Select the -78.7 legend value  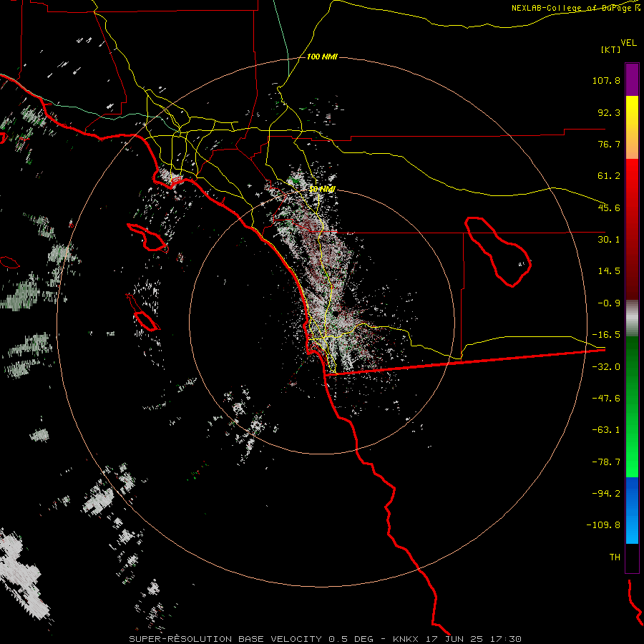click(606, 462)
